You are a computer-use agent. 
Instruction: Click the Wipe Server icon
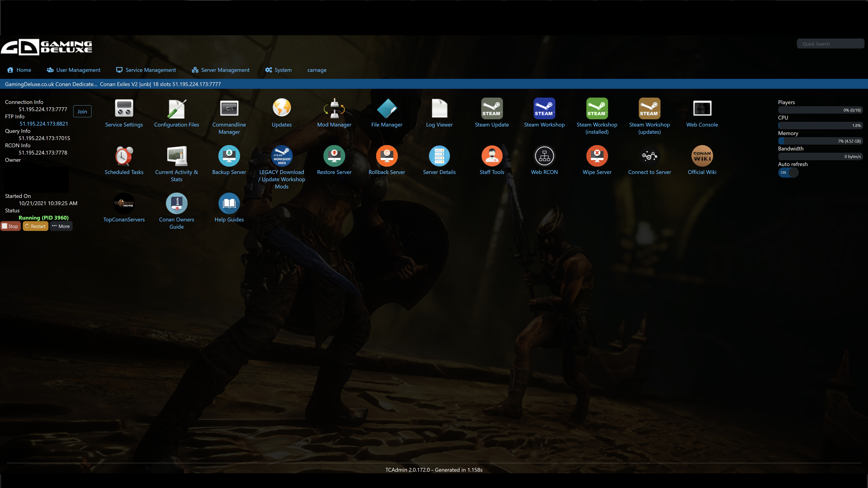pos(597,156)
